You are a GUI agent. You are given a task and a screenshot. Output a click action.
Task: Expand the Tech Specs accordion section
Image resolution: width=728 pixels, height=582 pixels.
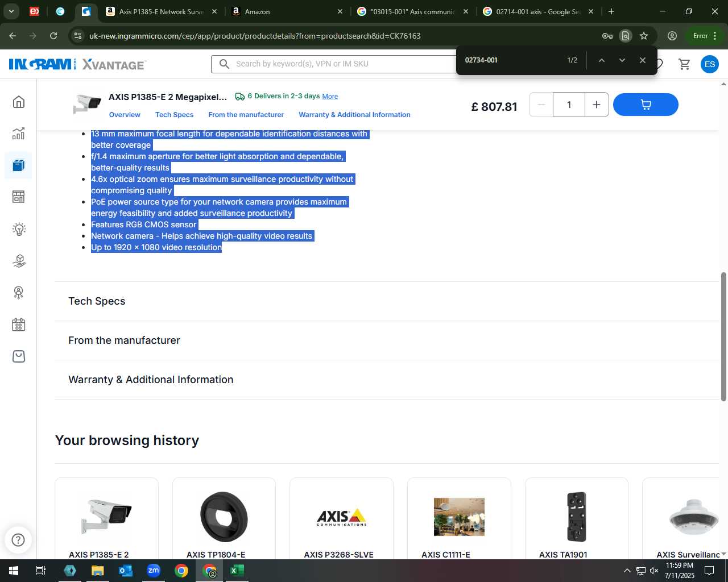[387, 301]
